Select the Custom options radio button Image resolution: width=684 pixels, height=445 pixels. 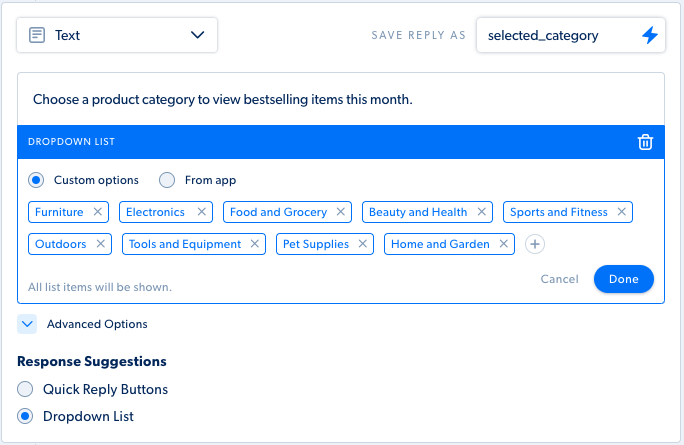click(36, 180)
